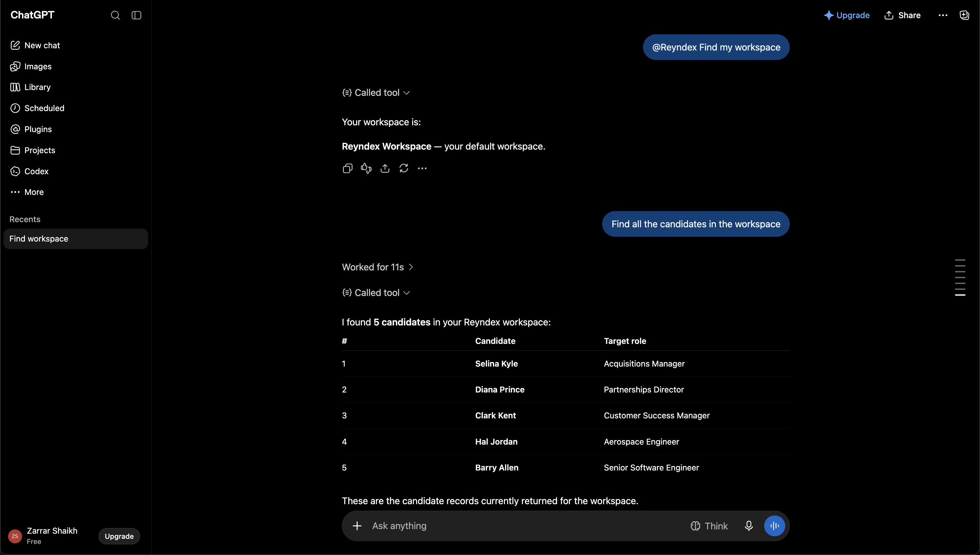Rate the workspace response with thumbs icon
This screenshot has height=555, width=980.
(366, 168)
